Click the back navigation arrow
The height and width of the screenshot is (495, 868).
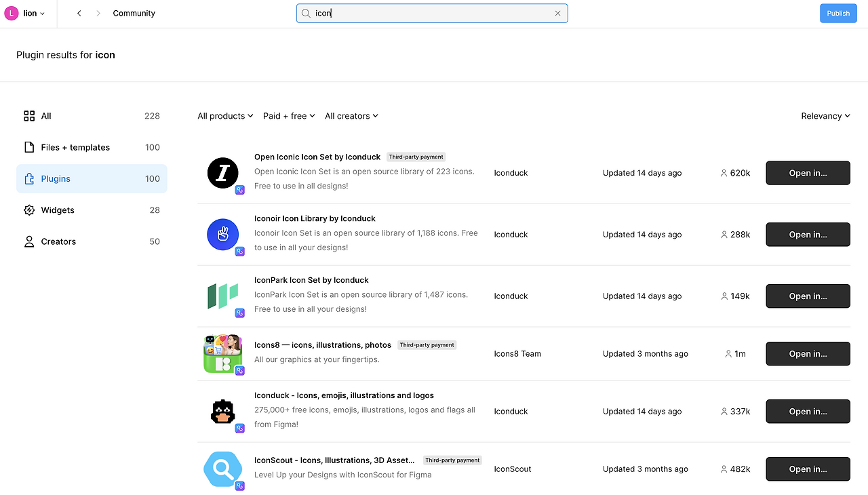[79, 14]
